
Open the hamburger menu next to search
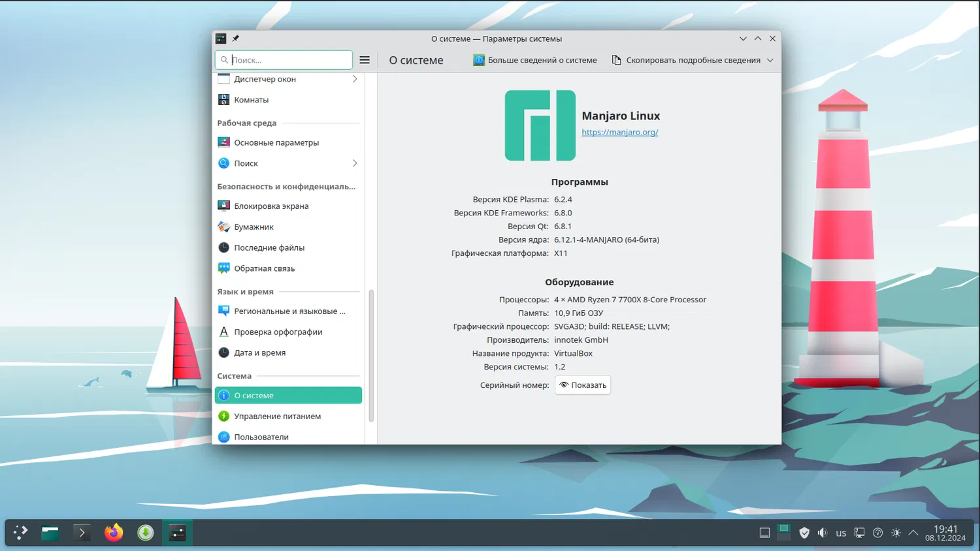(x=365, y=60)
